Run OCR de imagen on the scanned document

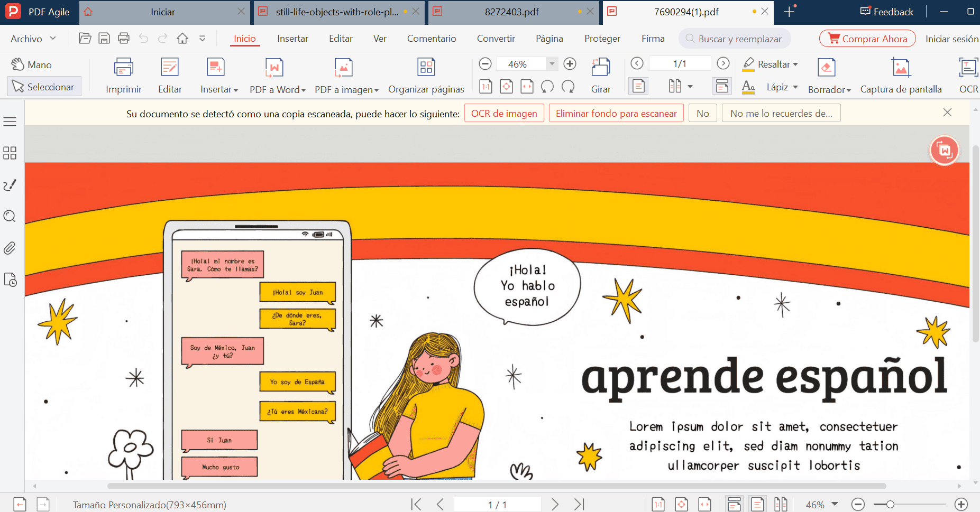503,113
